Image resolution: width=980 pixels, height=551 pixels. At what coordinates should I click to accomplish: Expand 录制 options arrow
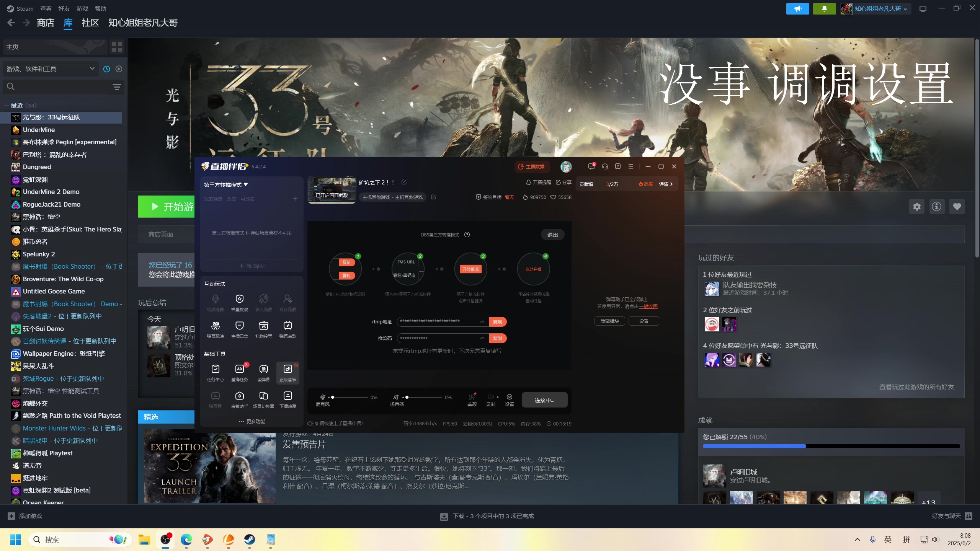pos(498,397)
